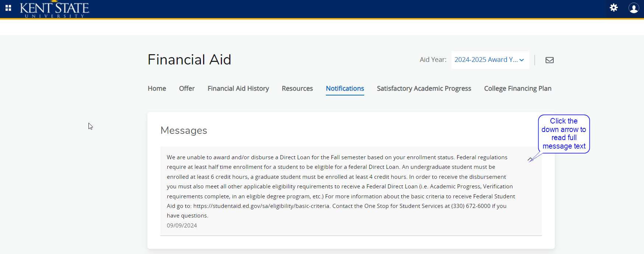
Task: Go to the Home tab
Action: pyautogui.click(x=157, y=88)
